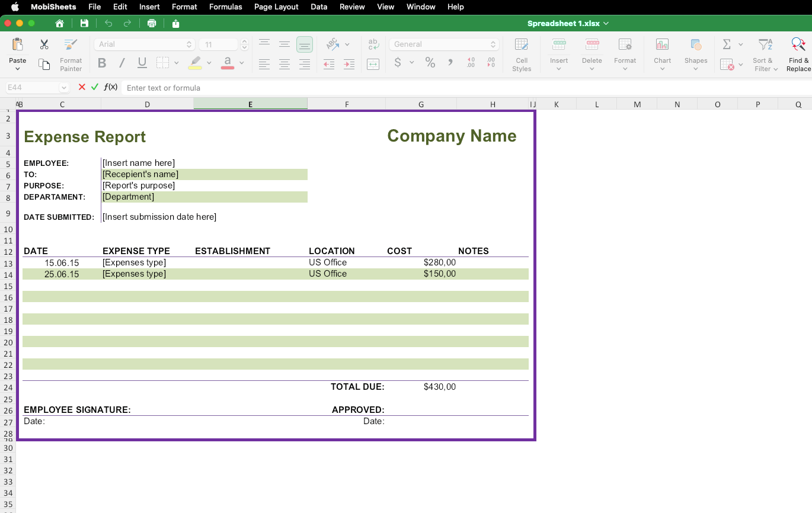The width and height of the screenshot is (812, 513).
Task: Click the red cancel entry X
Action: click(82, 88)
